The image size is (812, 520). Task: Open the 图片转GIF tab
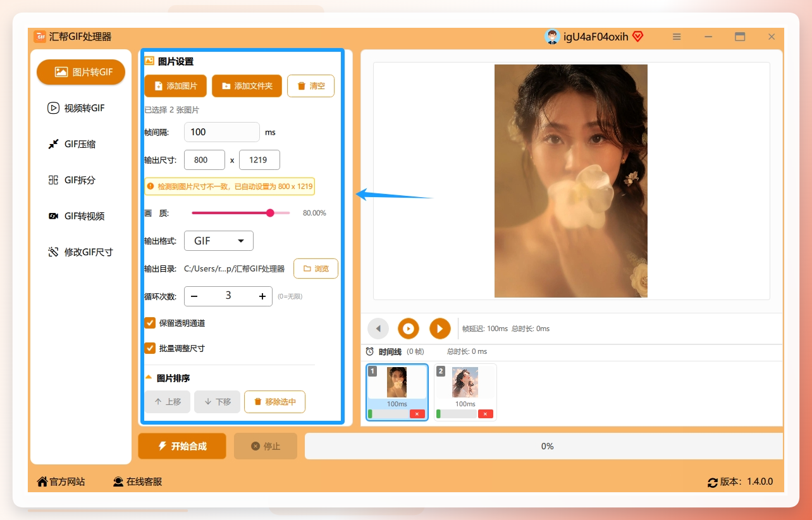pos(81,72)
